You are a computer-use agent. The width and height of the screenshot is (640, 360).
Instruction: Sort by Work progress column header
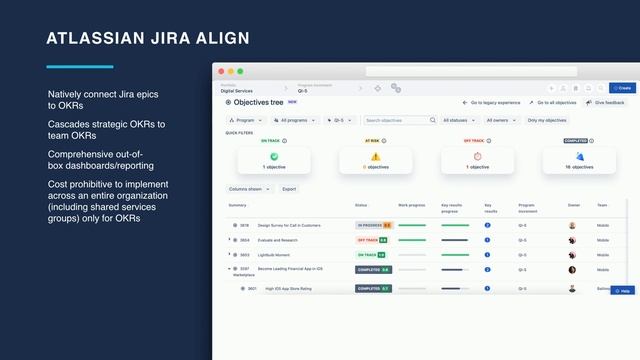point(411,205)
